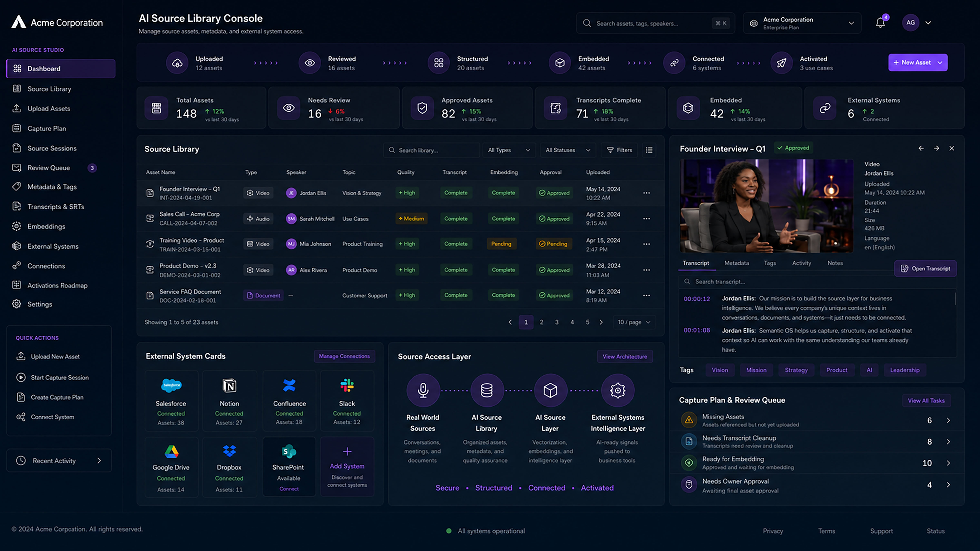
Task: Open the All Types filter dropdown
Action: (509, 150)
